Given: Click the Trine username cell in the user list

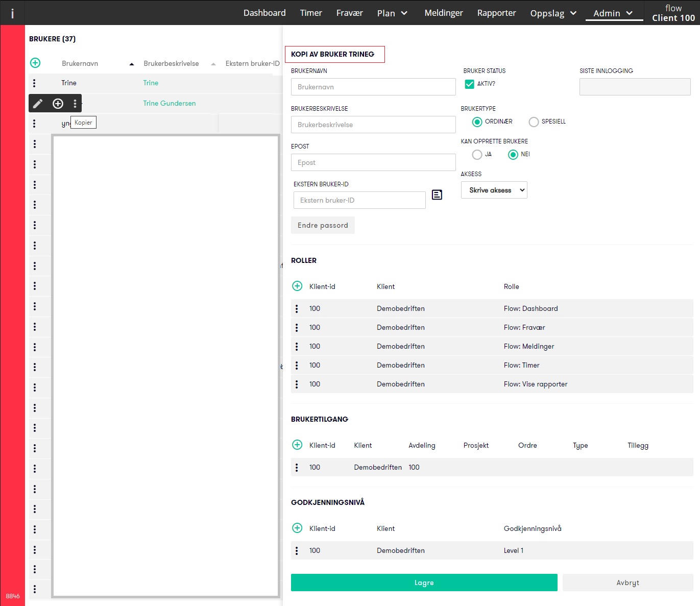Looking at the screenshot, I should pos(69,83).
